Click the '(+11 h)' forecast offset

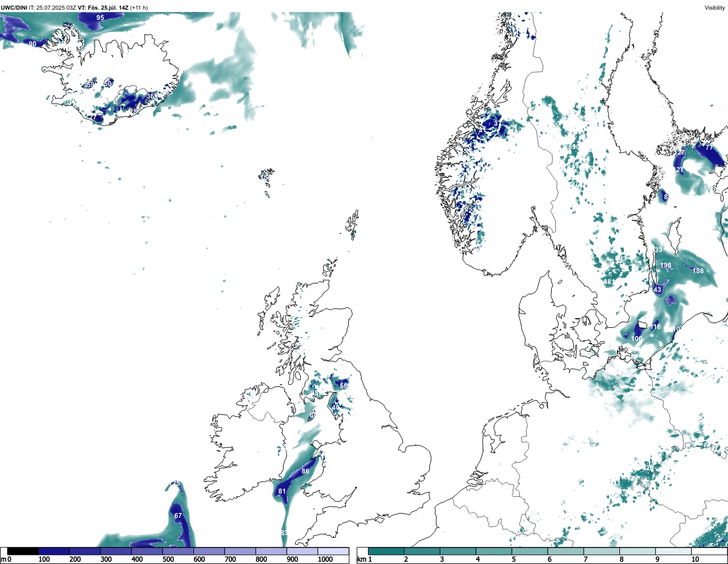point(140,7)
